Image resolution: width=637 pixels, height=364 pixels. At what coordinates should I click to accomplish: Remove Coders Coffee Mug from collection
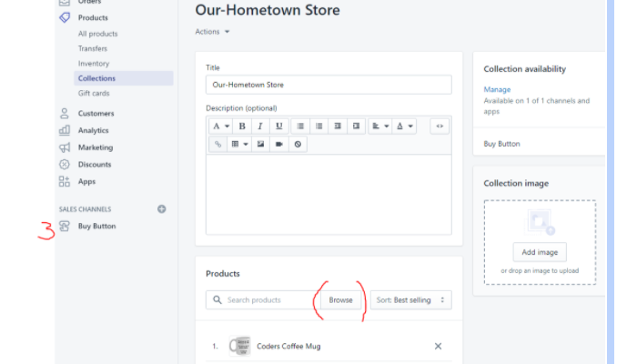click(x=438, y=346)
